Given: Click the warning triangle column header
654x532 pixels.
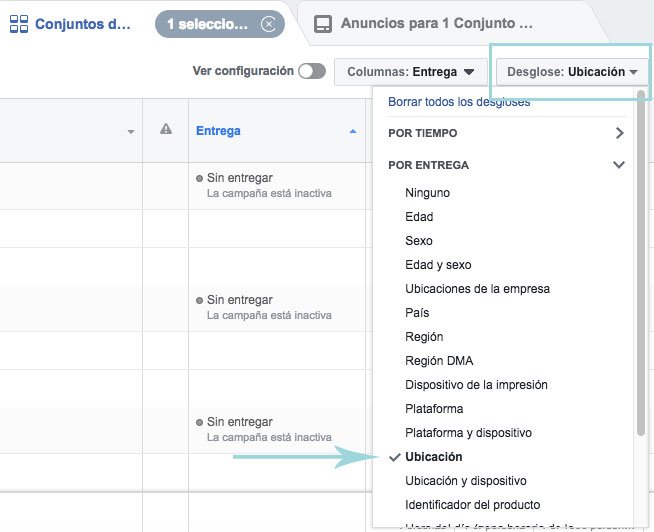Looking at the screenshot, I should pos(166,129).
